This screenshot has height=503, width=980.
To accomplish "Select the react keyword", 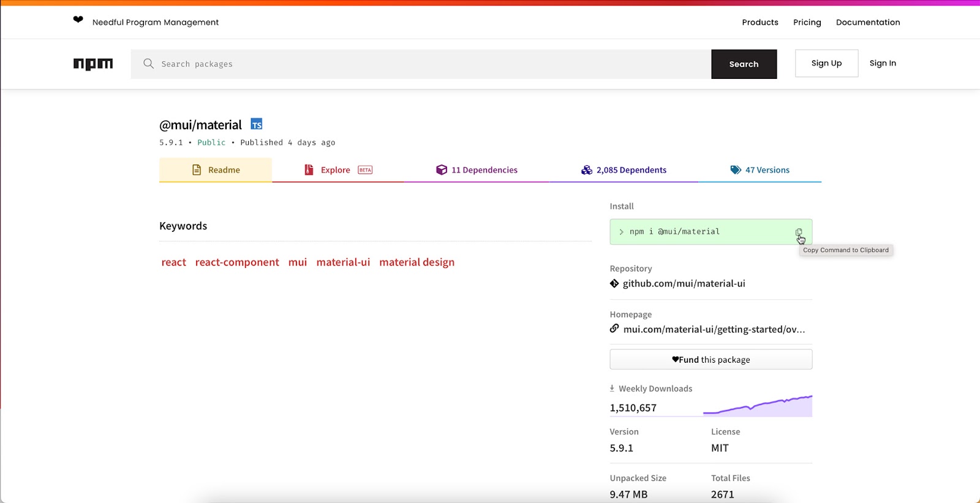I will [173, 262].
